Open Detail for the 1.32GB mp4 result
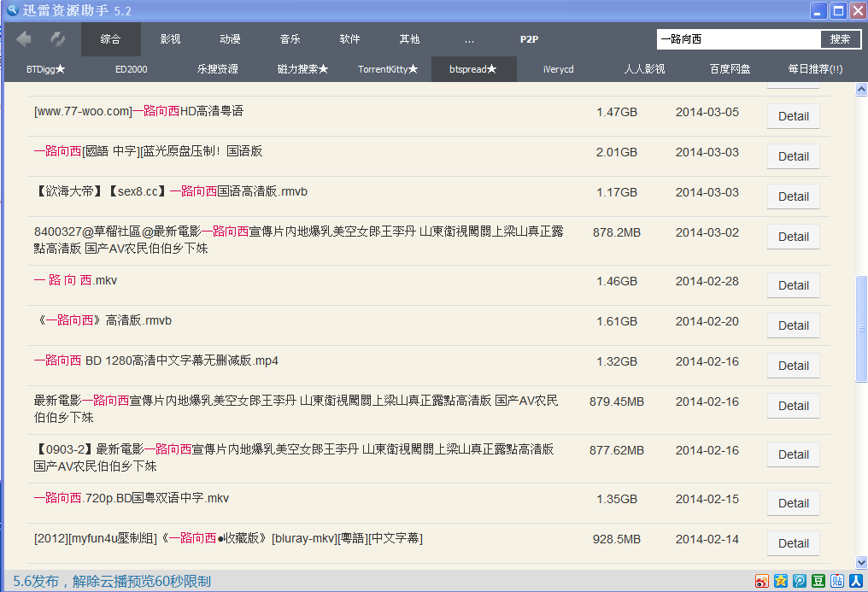 [794, 366]
